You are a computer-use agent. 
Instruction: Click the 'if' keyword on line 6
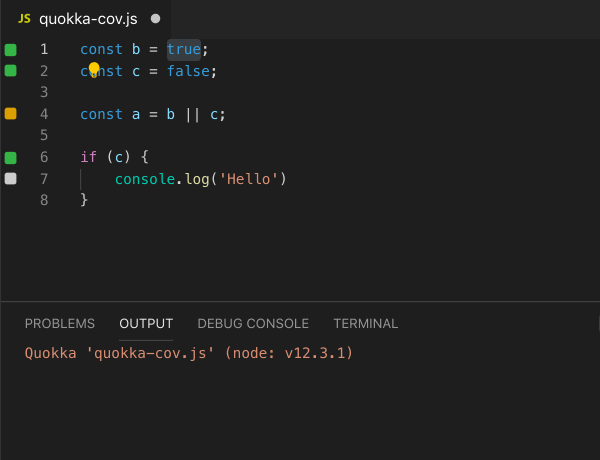pyautogui.click(x=88, y=157)
